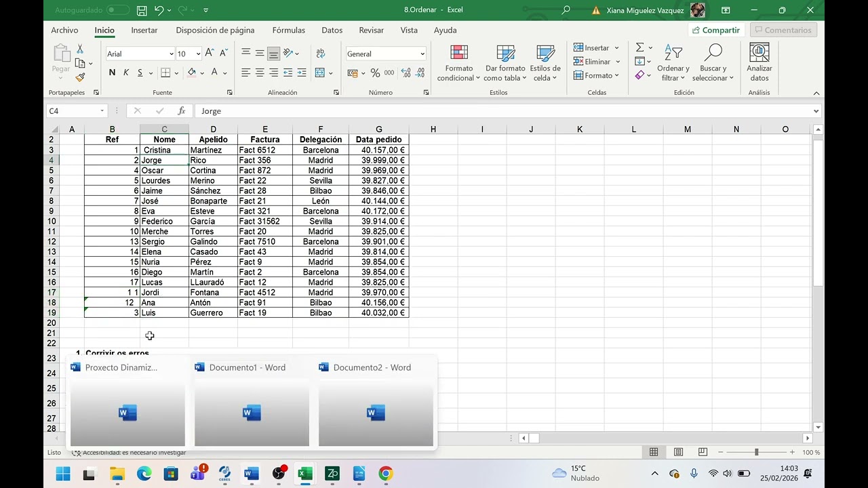The image size is (868, 488).
Task: Click the fill color bucket
Action: coord(192,73)
